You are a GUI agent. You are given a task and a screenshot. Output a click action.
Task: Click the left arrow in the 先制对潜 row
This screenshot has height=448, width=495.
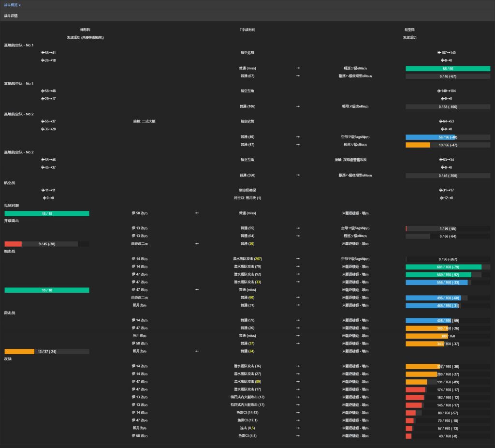pyautogui.click(x=197, y=213)
